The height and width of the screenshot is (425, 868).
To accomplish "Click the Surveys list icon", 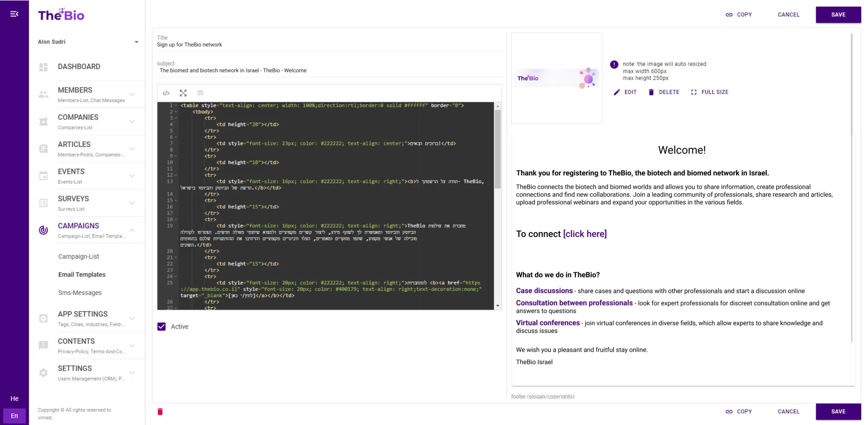I will (43, 203).
